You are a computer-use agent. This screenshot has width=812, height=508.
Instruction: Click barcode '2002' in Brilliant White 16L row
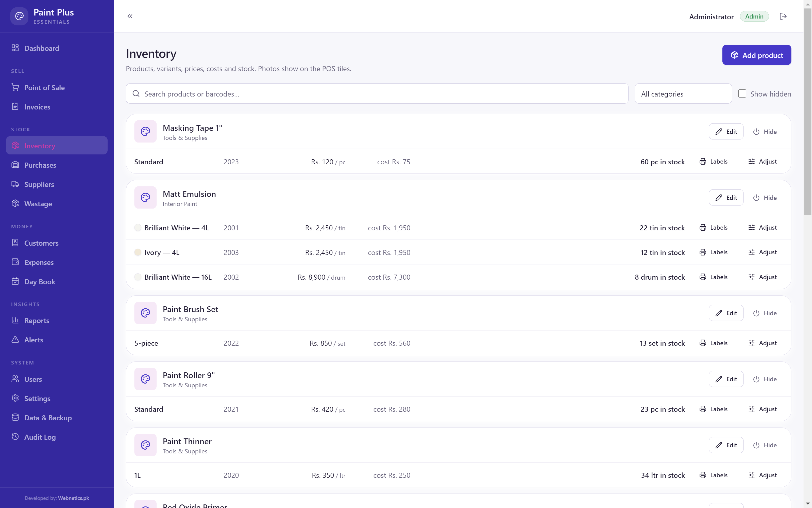(231, 277)
